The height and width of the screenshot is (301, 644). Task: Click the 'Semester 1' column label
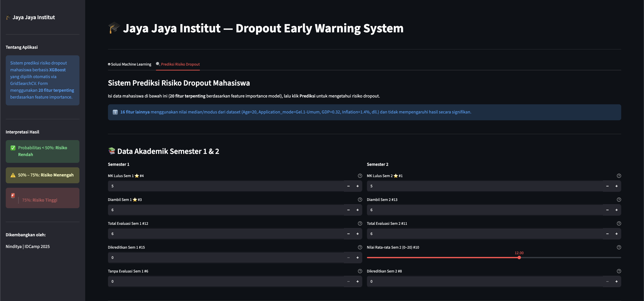click(118, 164)
